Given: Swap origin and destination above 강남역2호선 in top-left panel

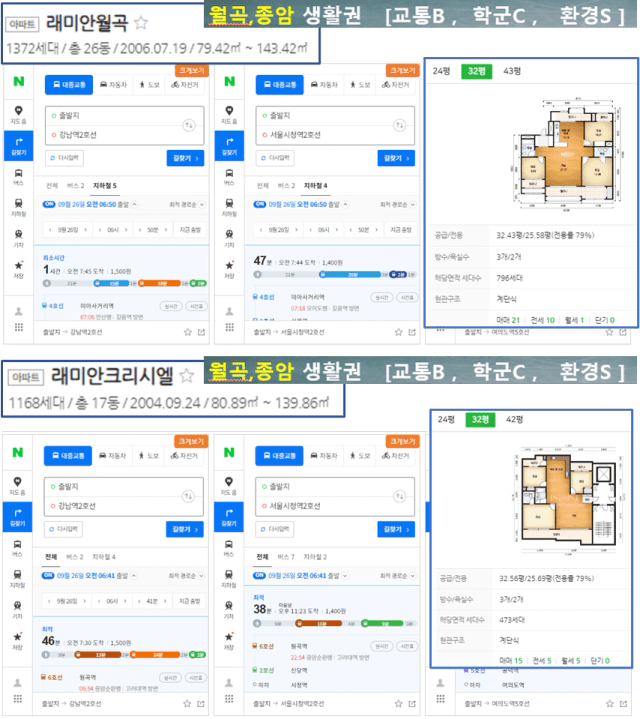Looking at the screenshot, I should tap(189, 125).
